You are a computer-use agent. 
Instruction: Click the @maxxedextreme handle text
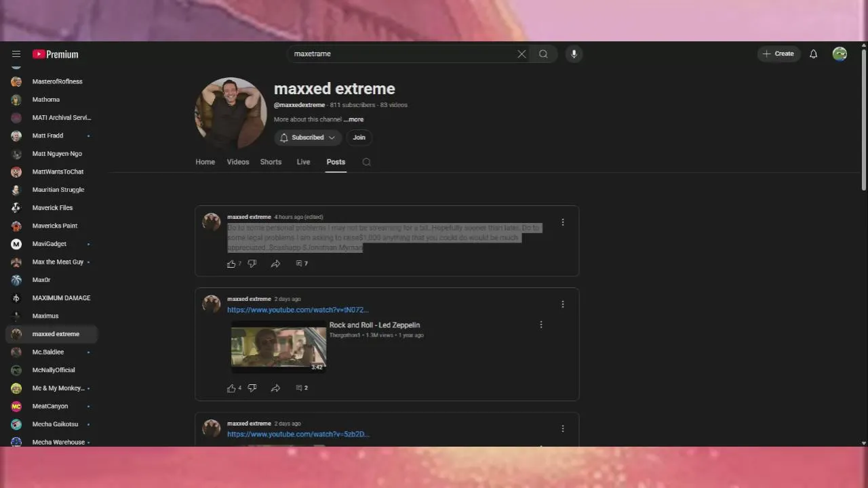point(299,105)
